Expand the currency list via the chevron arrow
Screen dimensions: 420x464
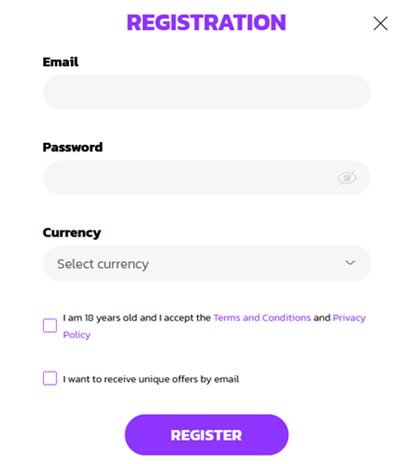(350, 263)
